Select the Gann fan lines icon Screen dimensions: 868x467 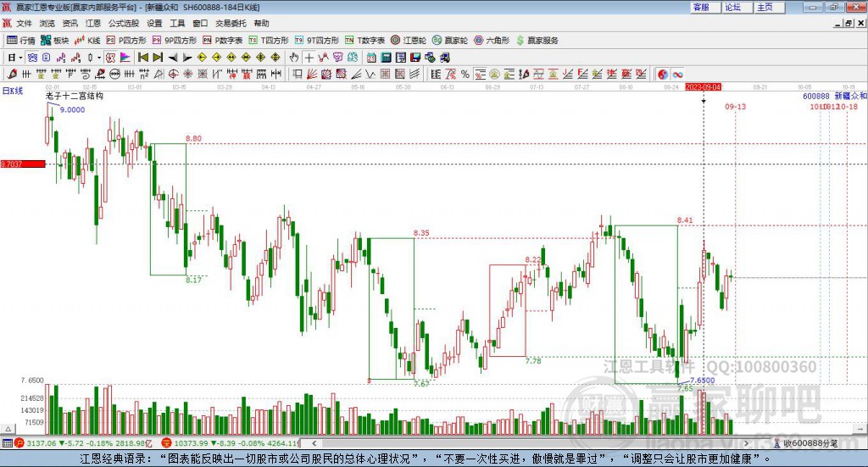point(312,74)
